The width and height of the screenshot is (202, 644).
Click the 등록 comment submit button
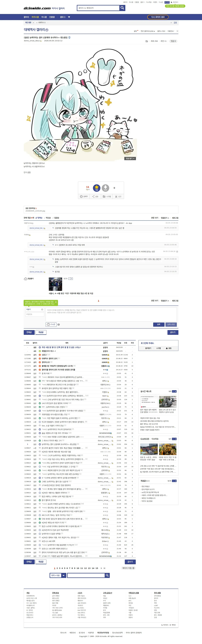click(x=159, y=325)
